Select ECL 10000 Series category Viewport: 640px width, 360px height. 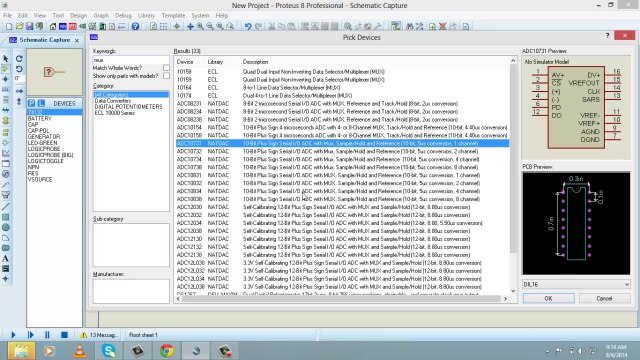(114, 113)
